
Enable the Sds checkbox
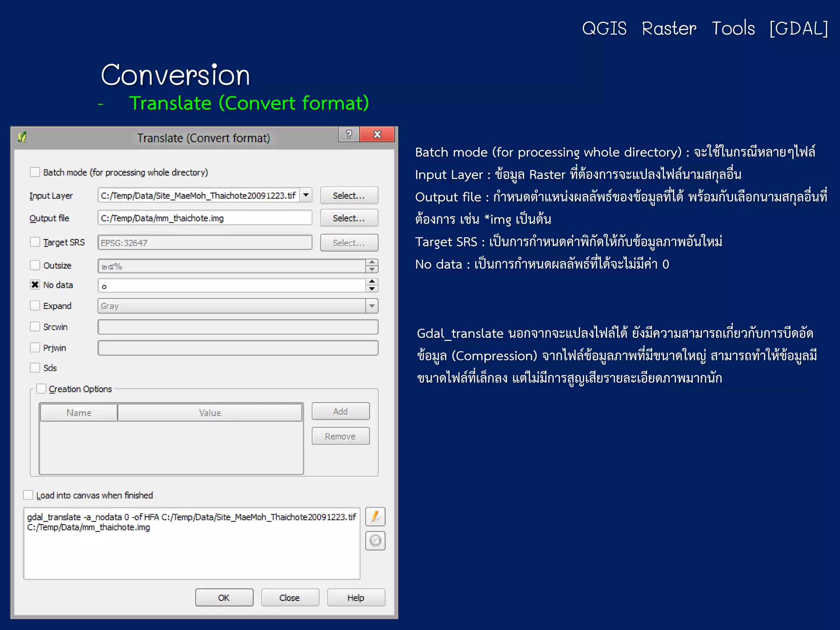tap(35, 367)
